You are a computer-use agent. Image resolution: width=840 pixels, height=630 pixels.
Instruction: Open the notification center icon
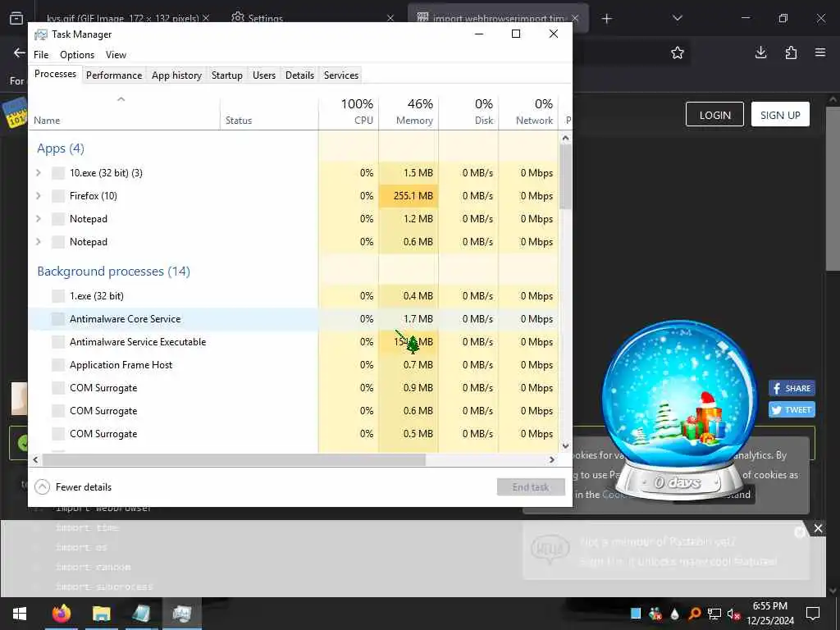point(813,614)
